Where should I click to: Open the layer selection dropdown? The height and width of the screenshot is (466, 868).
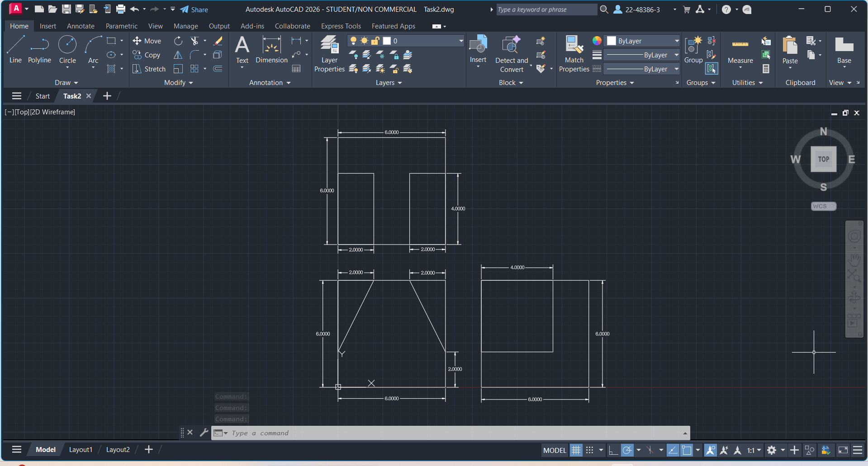461,41
